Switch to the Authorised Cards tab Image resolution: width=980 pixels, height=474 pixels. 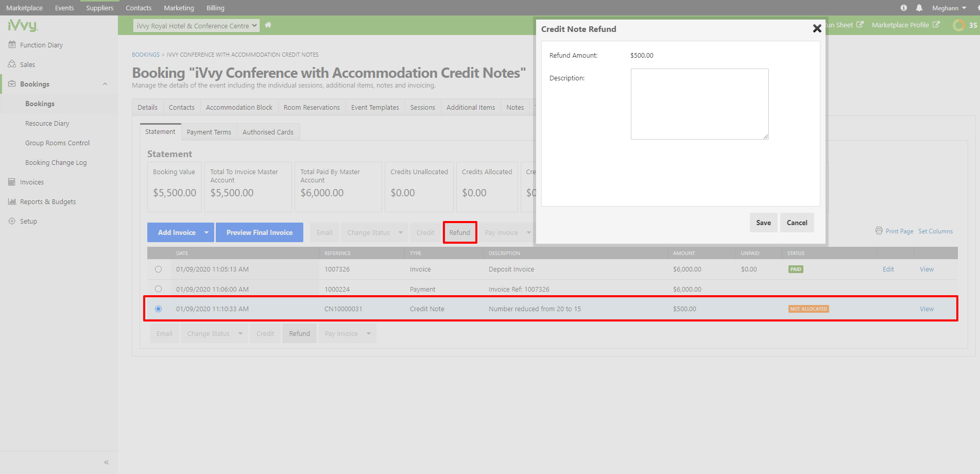pyautogui.click(x=268, y=132)
